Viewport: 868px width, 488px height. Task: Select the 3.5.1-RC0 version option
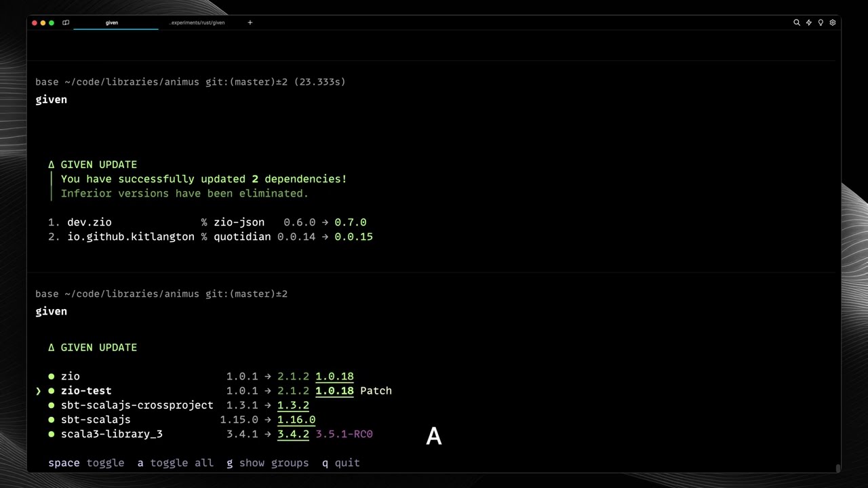click(344, 434)
